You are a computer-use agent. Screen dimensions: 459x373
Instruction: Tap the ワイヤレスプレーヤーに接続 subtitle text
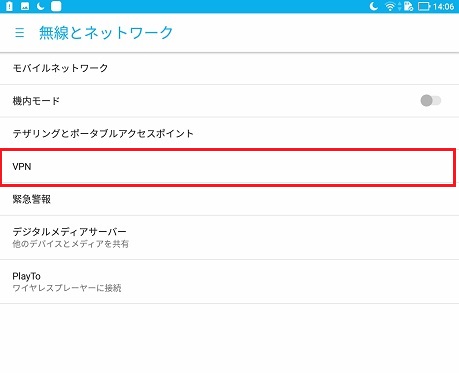point(67,288)
